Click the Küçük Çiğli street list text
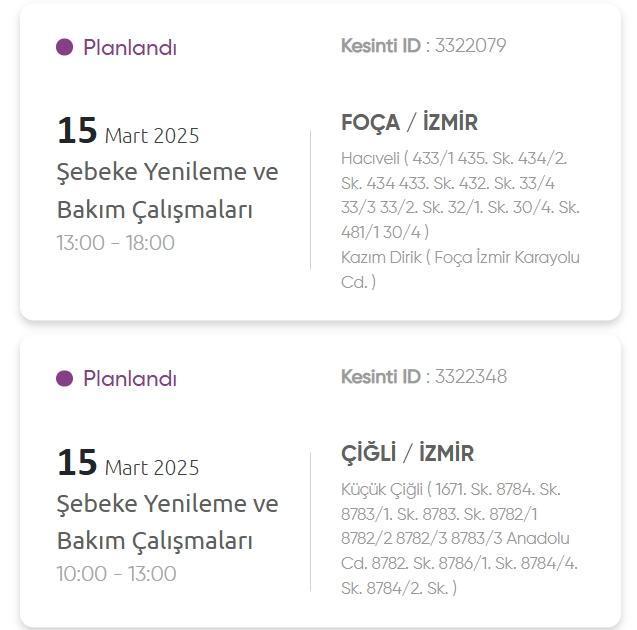Screen dimensions: 637x630 (x=459, y=538)
